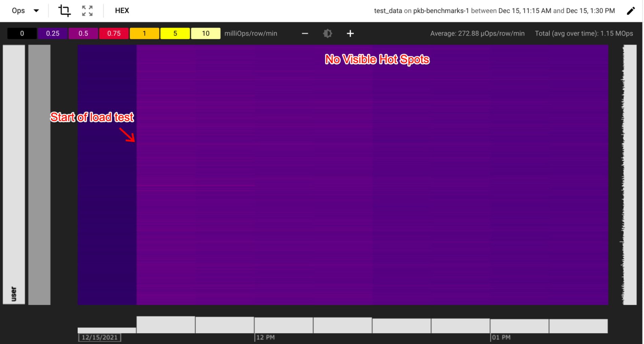Click the pale yellow 10 legend swatch
644x344 pixels.
[x=206, y=34]
